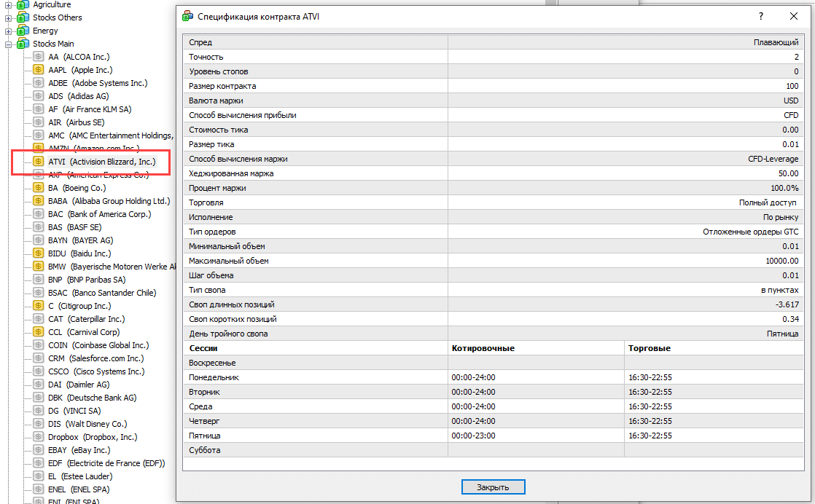
Task: Choose EBAY (eBay Inc.) from the tree
Action: click(79, 450)
